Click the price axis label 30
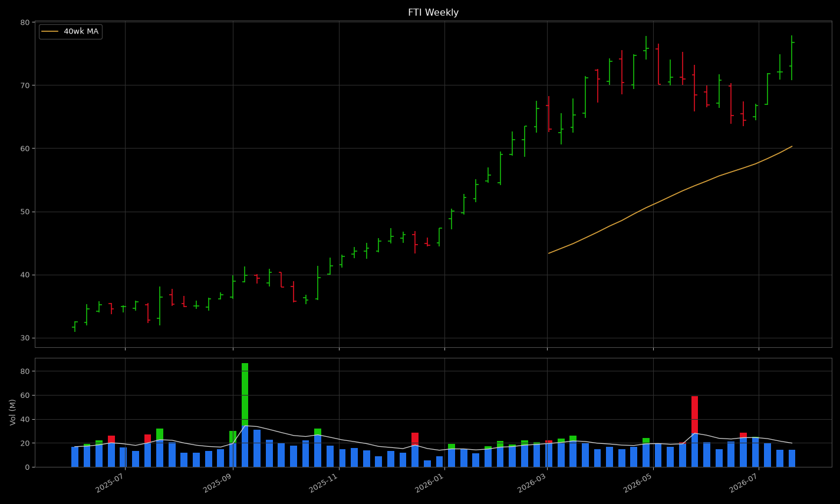Viewport: 840px width, 504px height. pos(25,338)
